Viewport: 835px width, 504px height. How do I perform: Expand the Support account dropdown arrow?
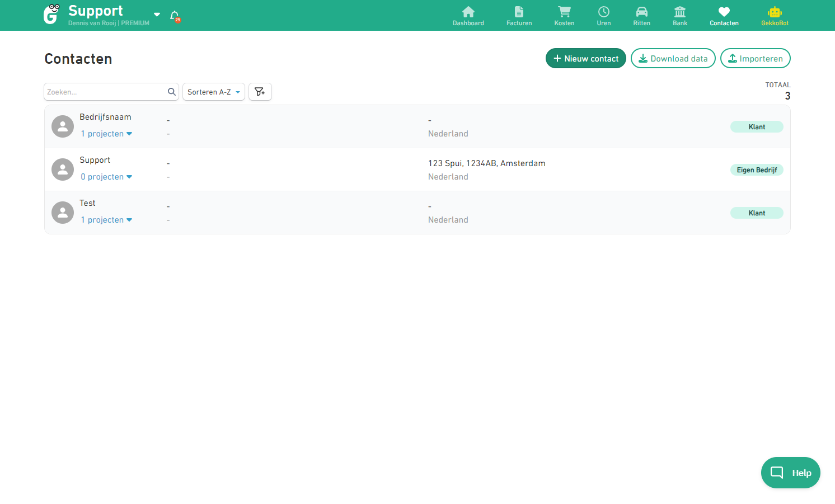click(157, 15)
